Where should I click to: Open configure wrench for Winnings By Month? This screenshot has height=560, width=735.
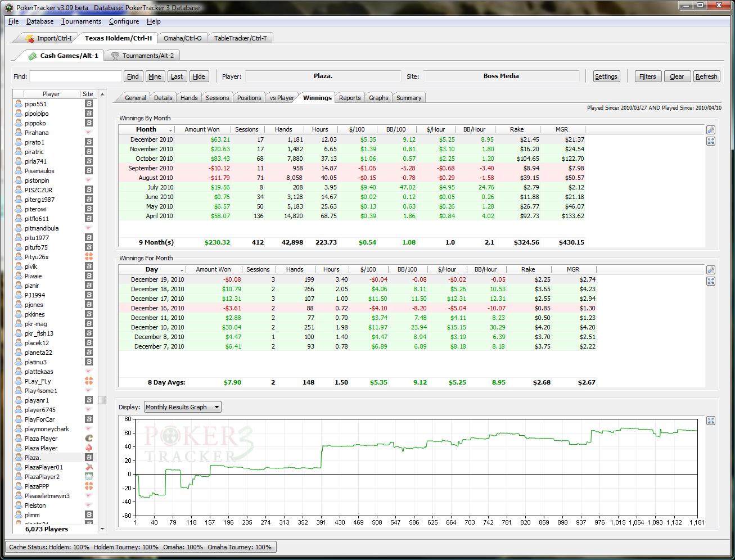pos(711,130)
